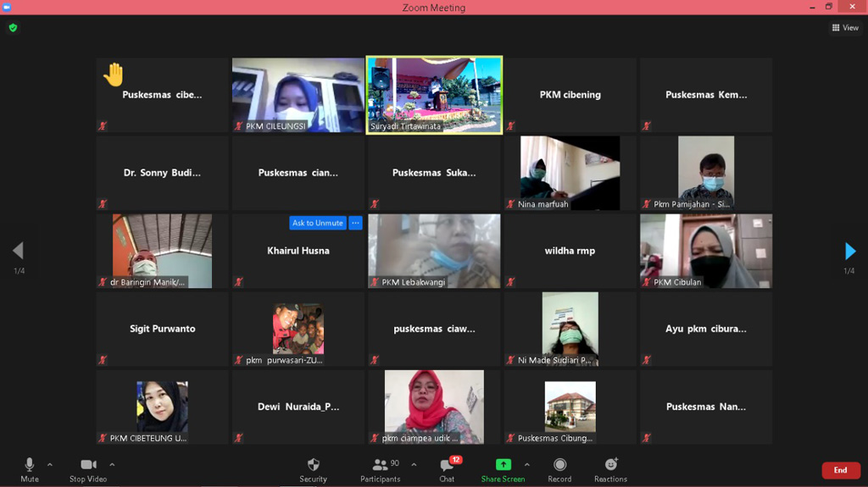The height and width of the screenshot is (487, 868).
Task: Click muted mic icon on Ayu pkm cibura tile
Action: [647, 360]
